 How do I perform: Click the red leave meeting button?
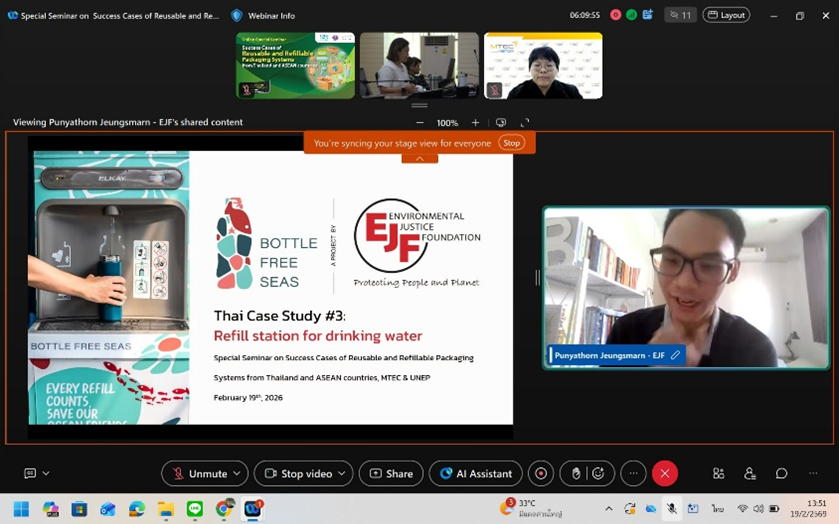pos(664,474)
